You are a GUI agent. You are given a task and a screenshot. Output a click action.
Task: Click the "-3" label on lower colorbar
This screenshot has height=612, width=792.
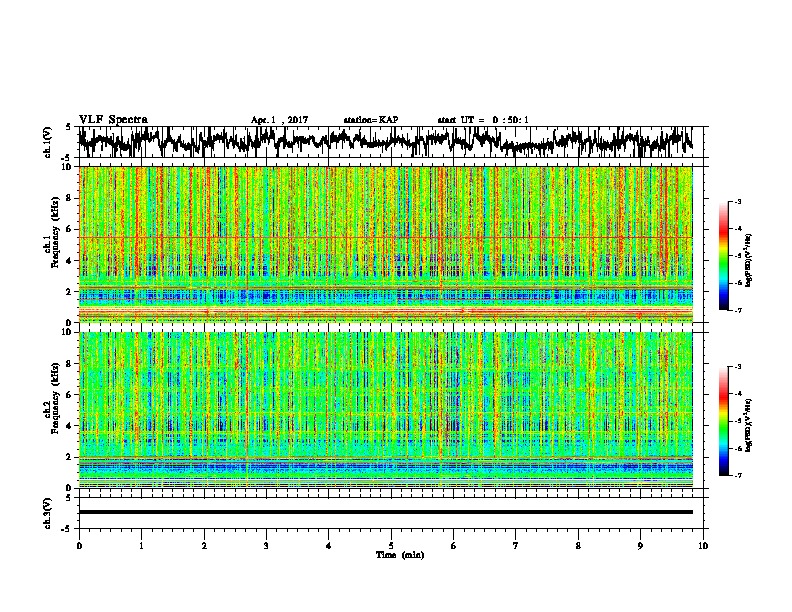click(x=738, y=367)
